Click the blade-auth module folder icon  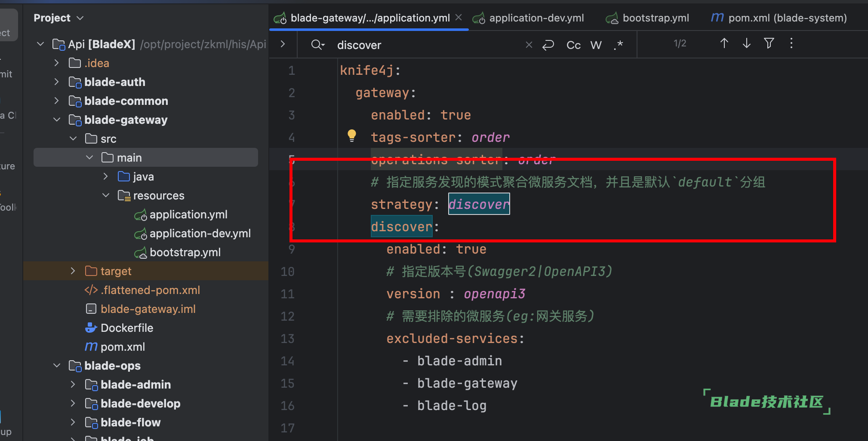(75, 82)
